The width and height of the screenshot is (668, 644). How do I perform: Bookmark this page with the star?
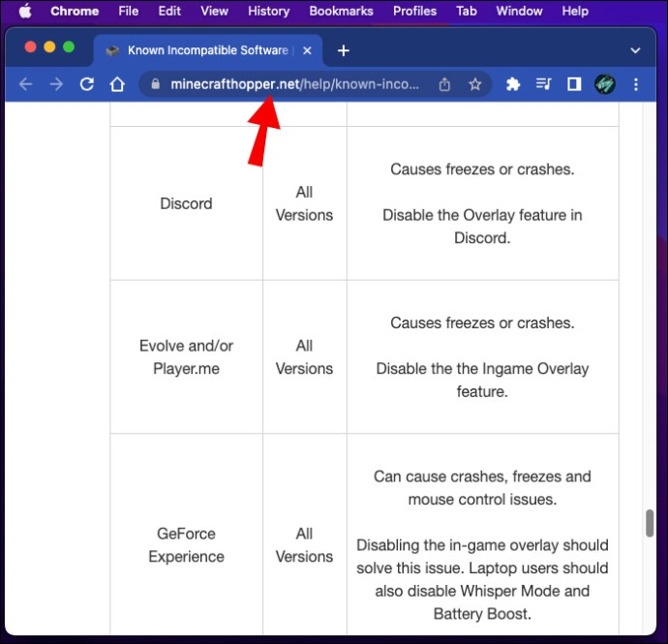pos(474,84)
